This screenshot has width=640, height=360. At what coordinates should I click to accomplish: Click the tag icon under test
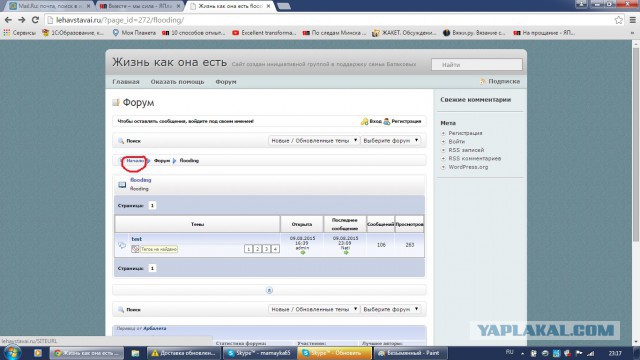click(135, 249)
